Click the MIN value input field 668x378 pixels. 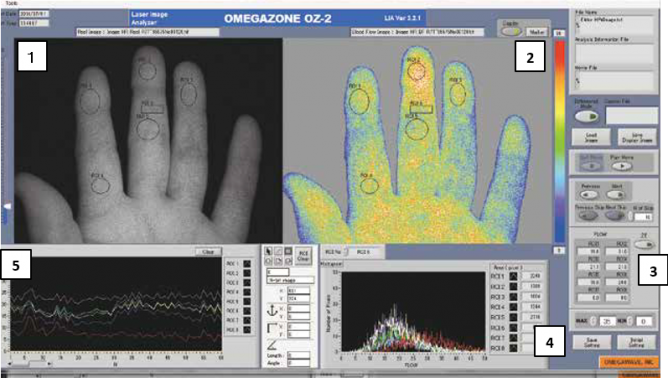click(x=644, y=321)
